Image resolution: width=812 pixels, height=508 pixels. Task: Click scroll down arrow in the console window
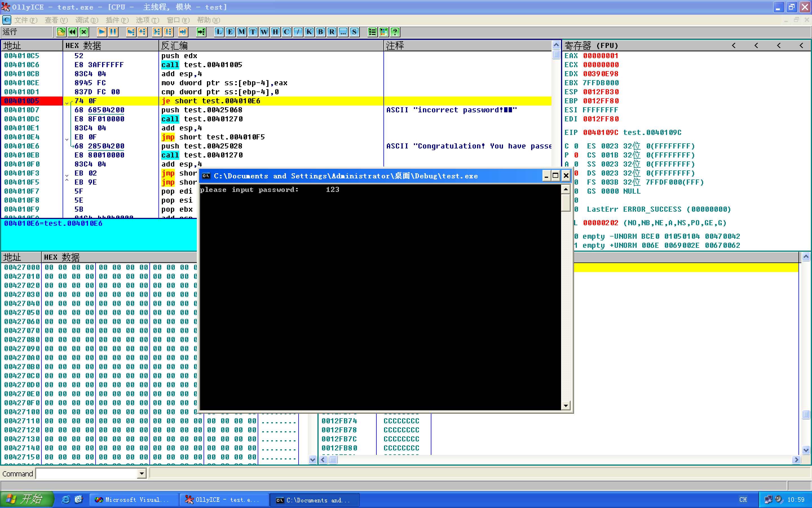pyautogui.click(x=566, y=406)
